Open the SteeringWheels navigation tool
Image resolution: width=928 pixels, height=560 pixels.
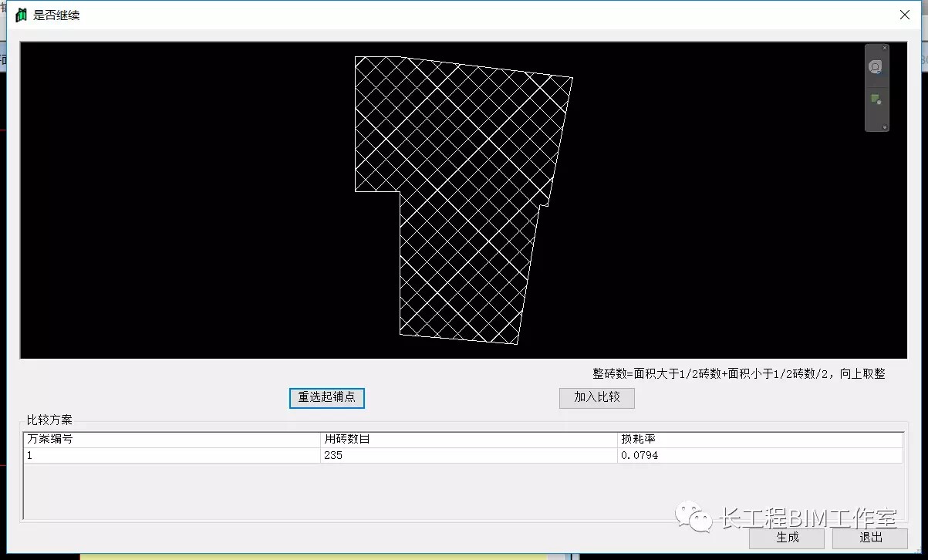[x=876, y=68]
